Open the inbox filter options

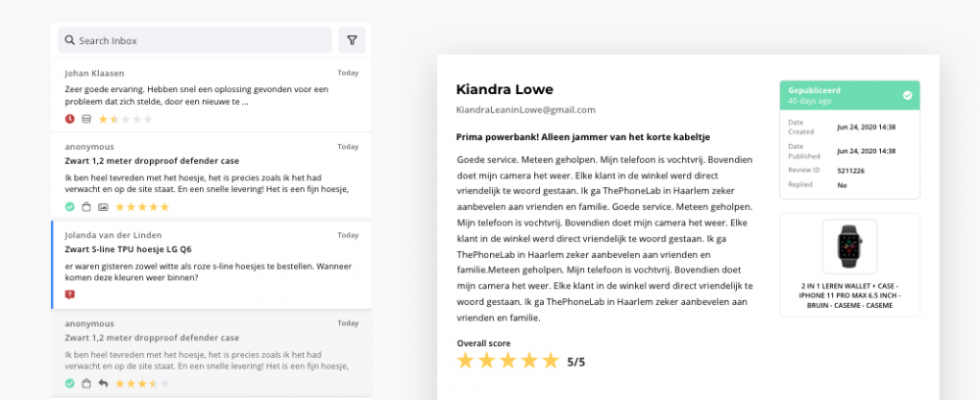click(352, 40)
